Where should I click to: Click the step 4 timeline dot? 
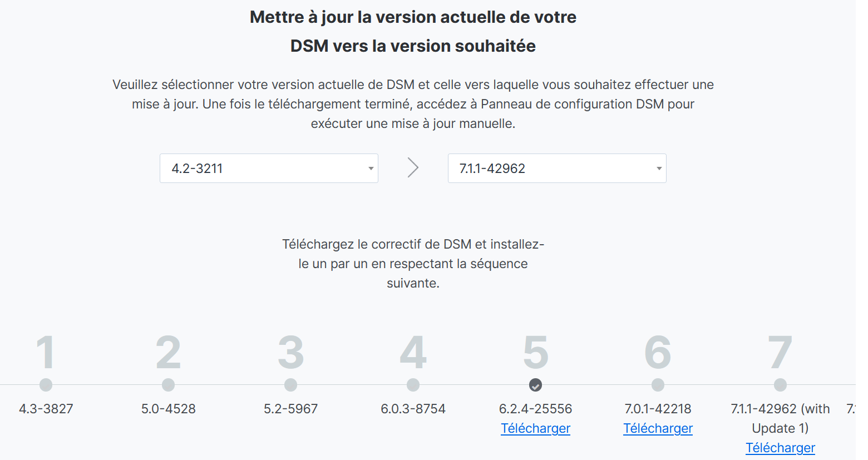tap(413, 385)
